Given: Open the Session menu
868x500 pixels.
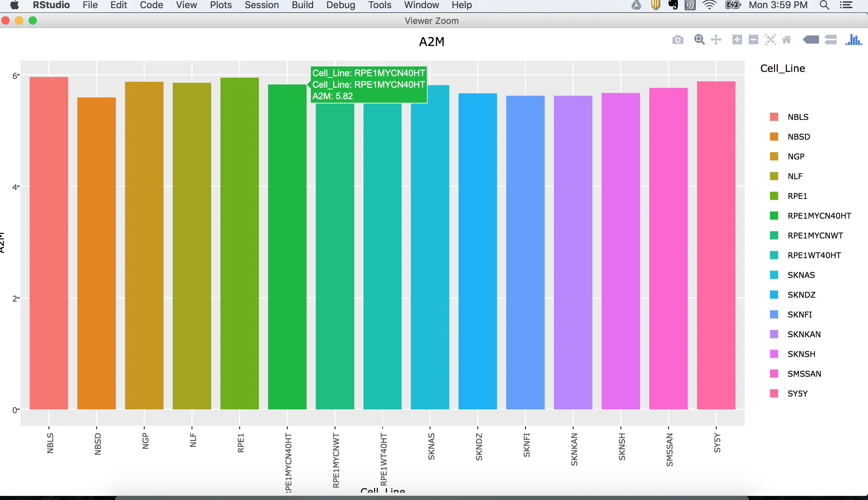Looking at the screenshot, I should point(262,5).
